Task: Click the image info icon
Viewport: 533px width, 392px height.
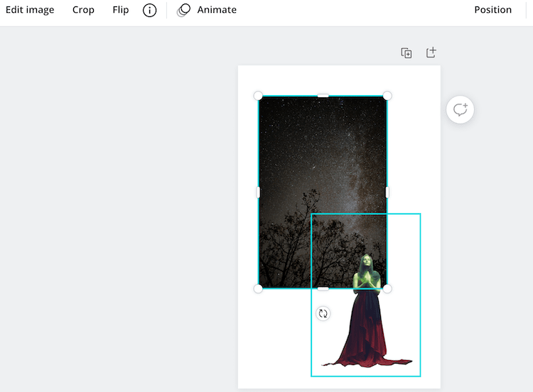Action: point(149,11)
